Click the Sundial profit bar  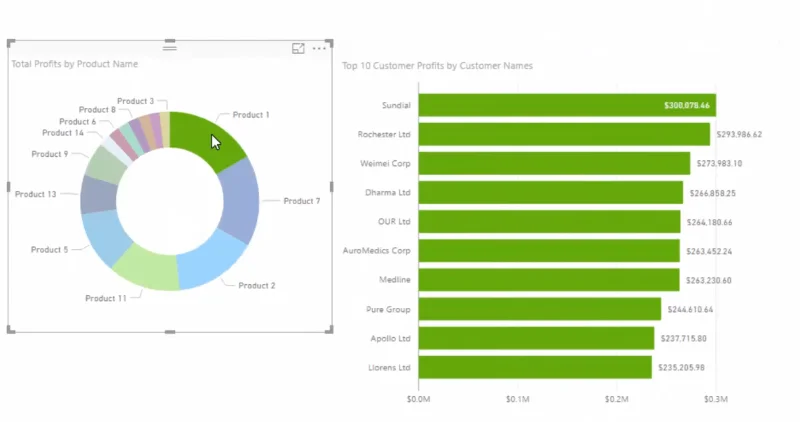coord(567,105)
